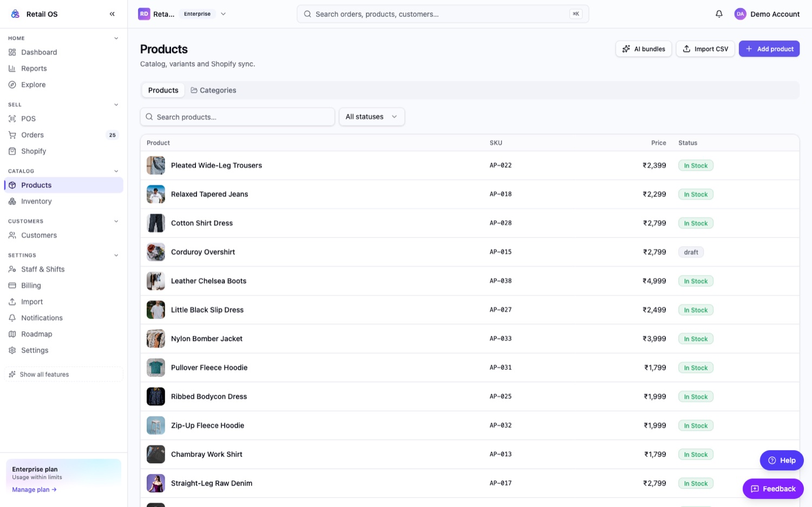Screen dimensions: 812x507
Task: Click the Leather Chelsea Boots name
Action: click(208, 281)
